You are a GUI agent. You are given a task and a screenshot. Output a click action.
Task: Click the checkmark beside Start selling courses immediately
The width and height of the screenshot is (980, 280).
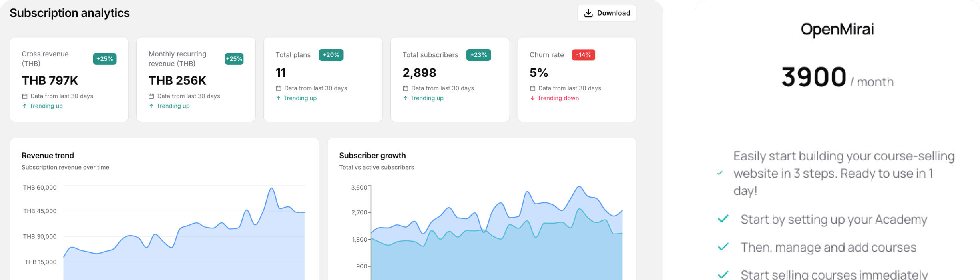click(x=723, y=274)
